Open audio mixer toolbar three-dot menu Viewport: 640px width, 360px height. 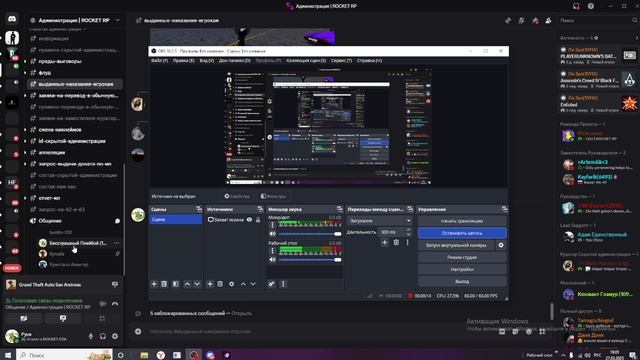click(x=283, y=284)
